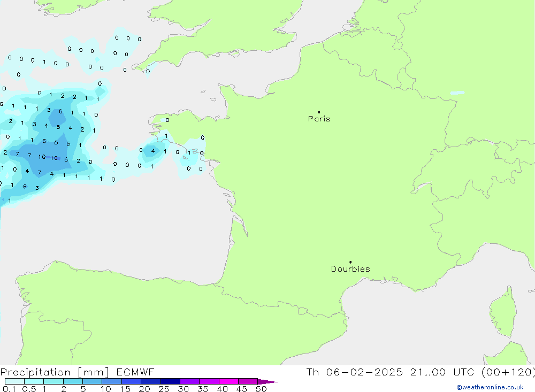The height and width of the screenshot is (392, 535).
Task: Pick the 5–10 mm legend color swatch
Action: pos(93,381)
